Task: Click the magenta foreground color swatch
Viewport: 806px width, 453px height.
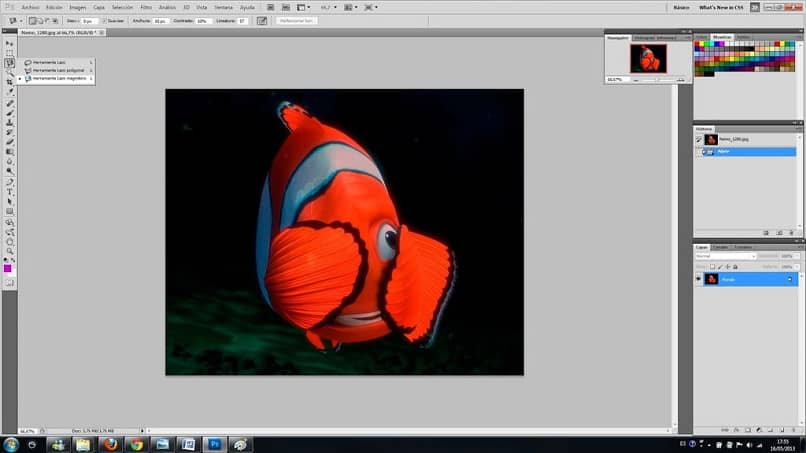Action: [x=7, y=268]
